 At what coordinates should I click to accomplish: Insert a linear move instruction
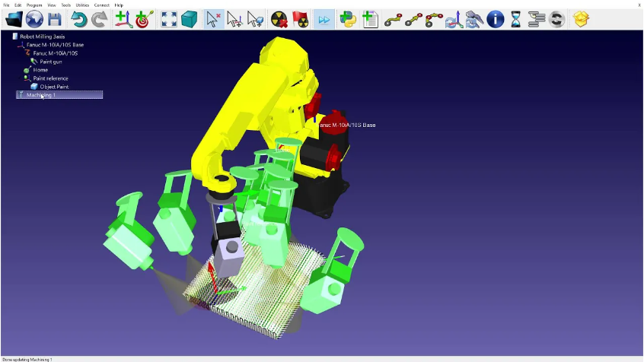[x=413, y=19]
